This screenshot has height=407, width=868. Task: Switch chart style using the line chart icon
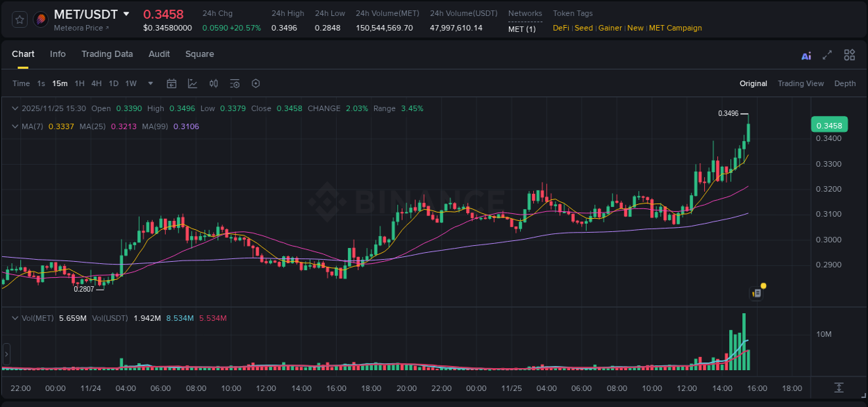(x=192, y=83)
